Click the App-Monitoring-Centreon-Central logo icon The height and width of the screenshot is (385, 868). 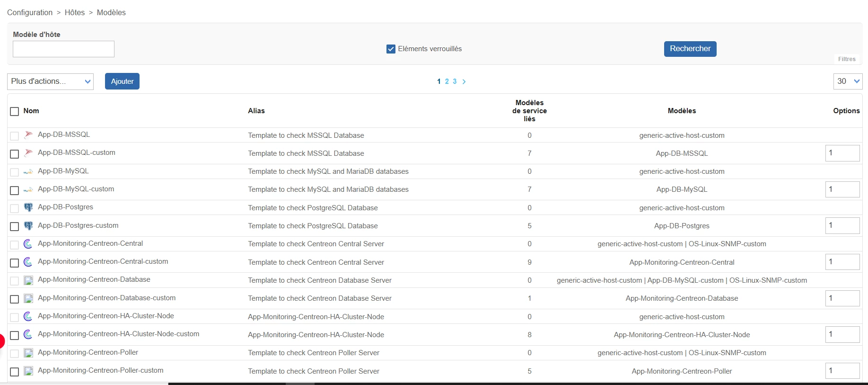coord(28,243)
